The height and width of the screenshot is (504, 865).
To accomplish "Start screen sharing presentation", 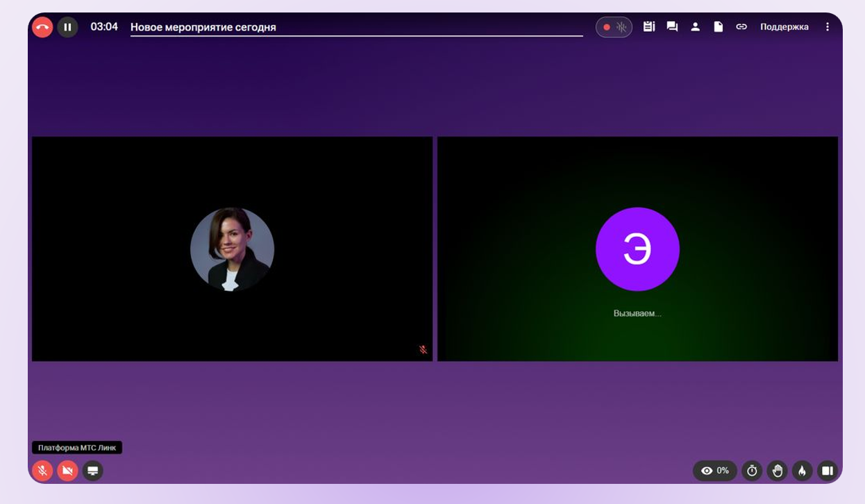I will click(92, 471).
